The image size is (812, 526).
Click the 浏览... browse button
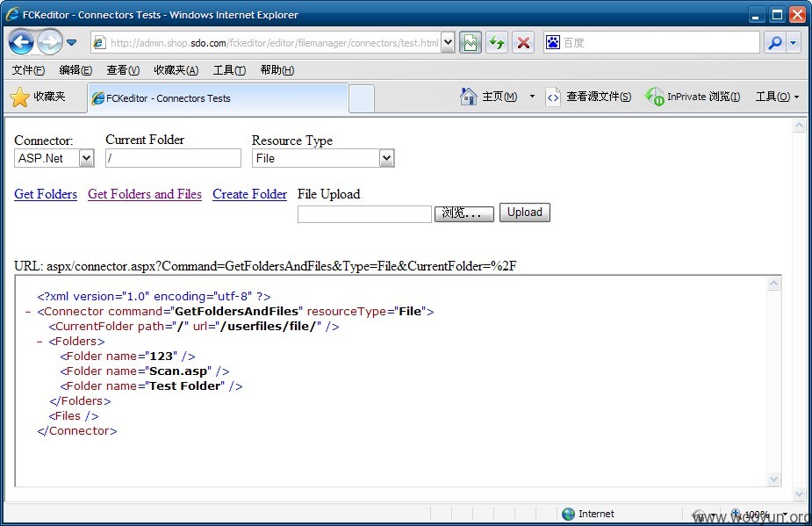[464, 213]
